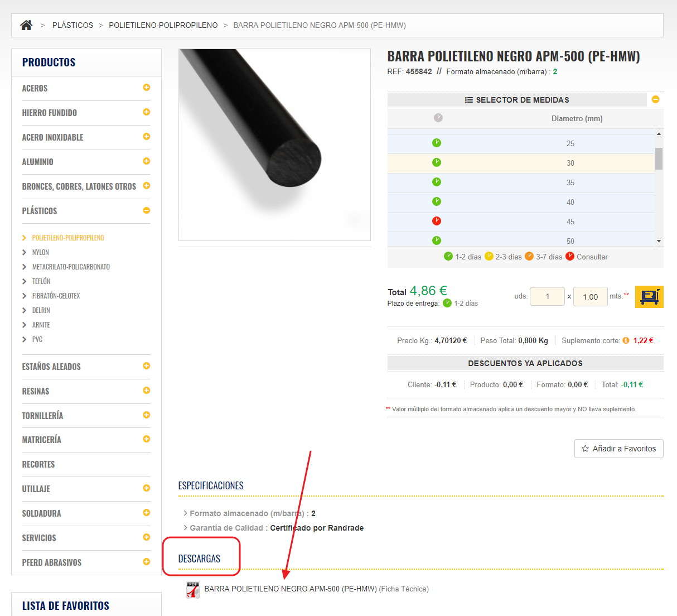Add product to cart via trolley icon
Image resolution: width=677 pixels, height=616 pixels.
coord(649,297)
